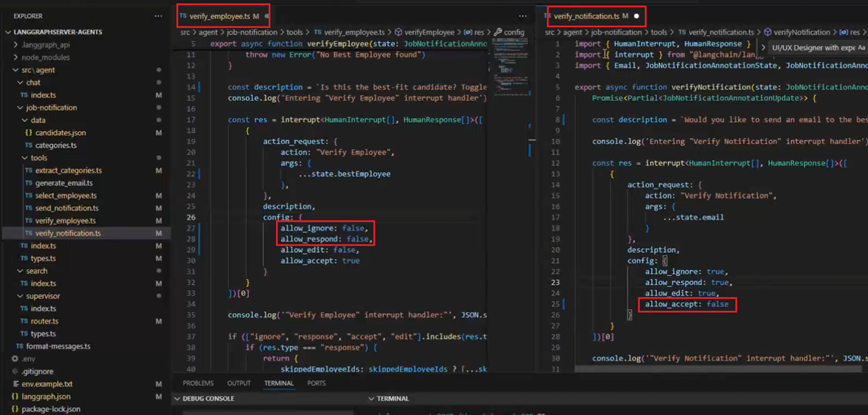Click 'verifyEmployee' in the breadcrumb
The image size is (868, 415).
click(x=430, y=32)
